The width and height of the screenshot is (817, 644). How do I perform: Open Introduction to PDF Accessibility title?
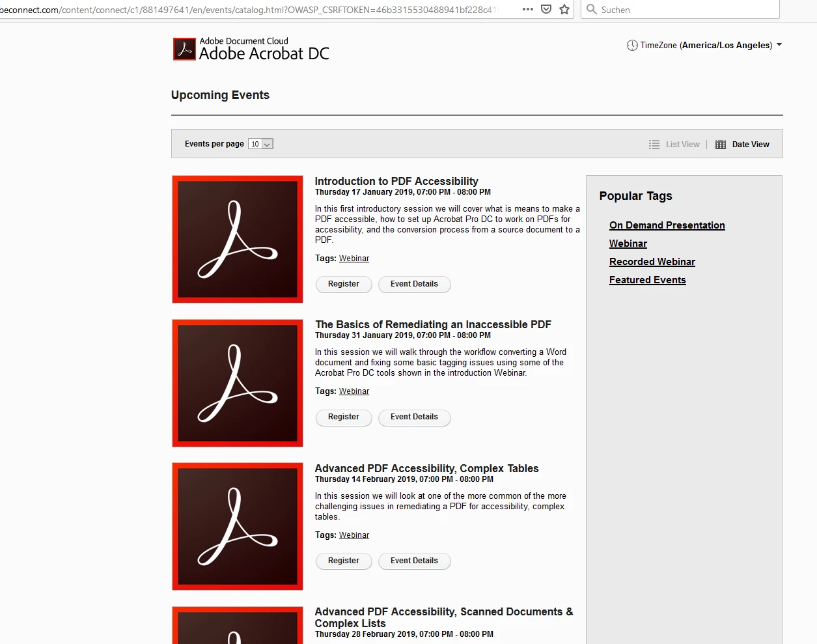[x=396, y=181]
